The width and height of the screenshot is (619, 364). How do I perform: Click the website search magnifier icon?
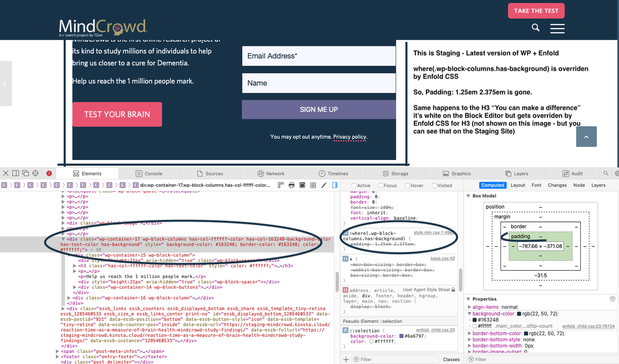click(536, 28)
